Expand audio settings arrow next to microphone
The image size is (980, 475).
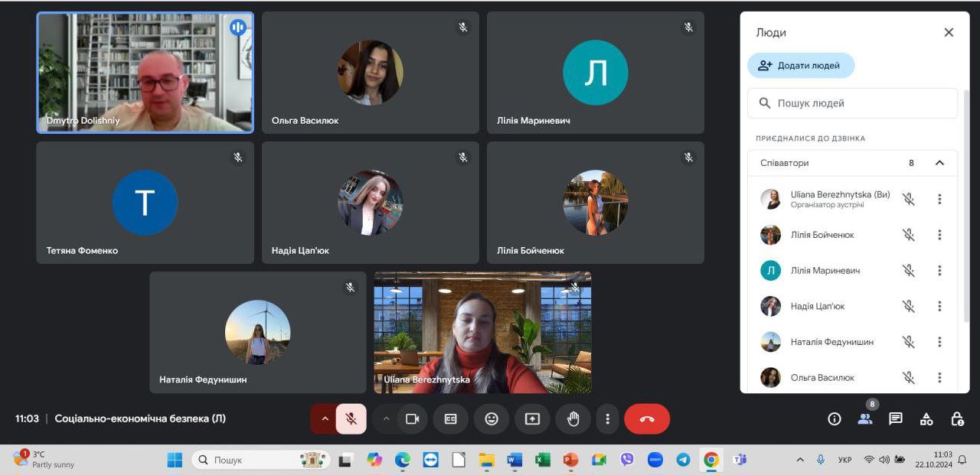(325, 418)
